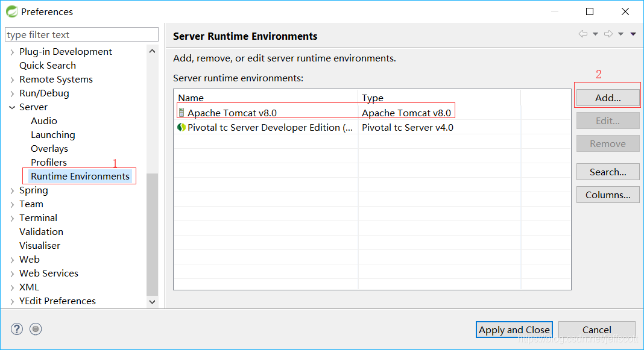Expand the Run/Debug node
Image resolution: width=644 pixels, height=350 pixels.
(x=12, y=94)
